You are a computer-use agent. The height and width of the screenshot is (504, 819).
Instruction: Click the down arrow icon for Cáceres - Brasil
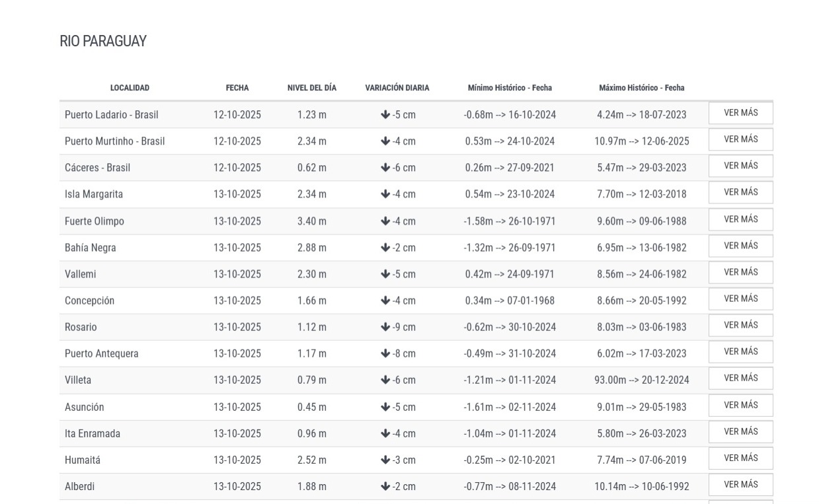coord(385,168)
